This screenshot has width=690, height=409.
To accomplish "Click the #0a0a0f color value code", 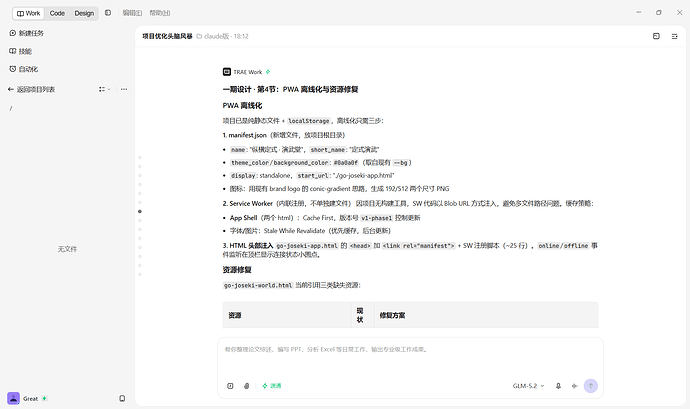I will [346, 162].
